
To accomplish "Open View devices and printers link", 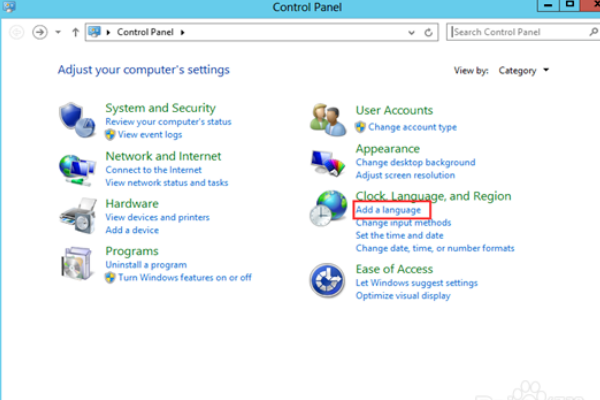I will (x=157, y=217).
